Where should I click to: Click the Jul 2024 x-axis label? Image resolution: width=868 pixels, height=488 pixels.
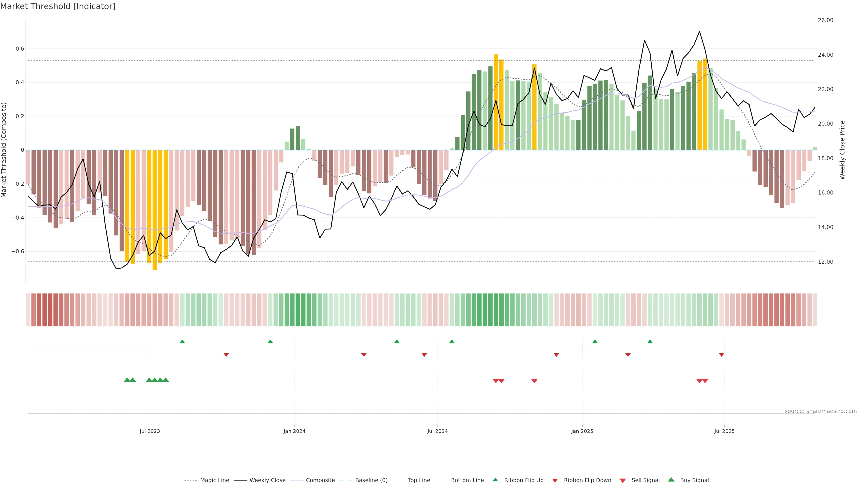[437, 431]
